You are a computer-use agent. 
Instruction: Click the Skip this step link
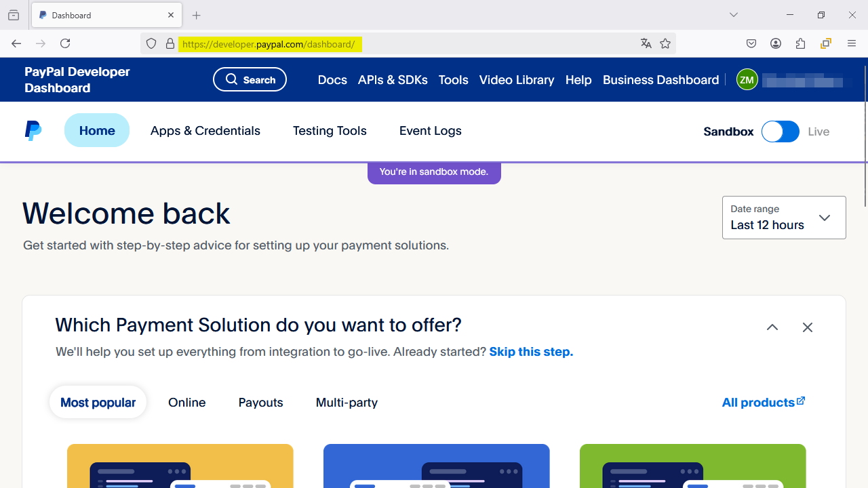[531, 352]
